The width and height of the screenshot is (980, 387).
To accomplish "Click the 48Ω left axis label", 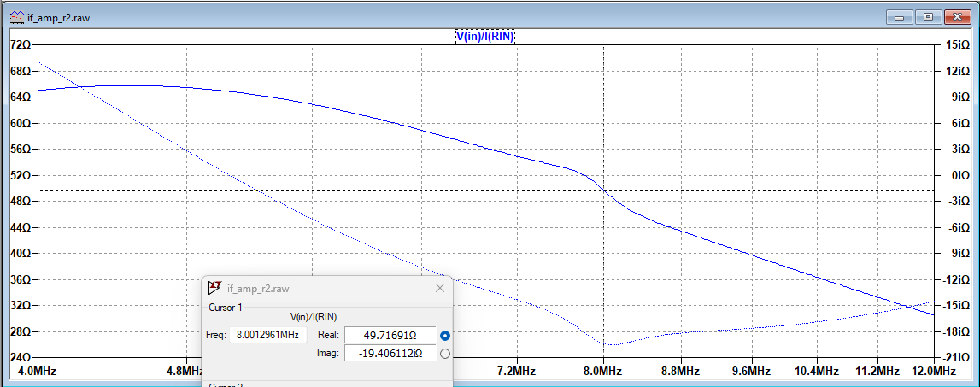I will click(x=22, y=202).
